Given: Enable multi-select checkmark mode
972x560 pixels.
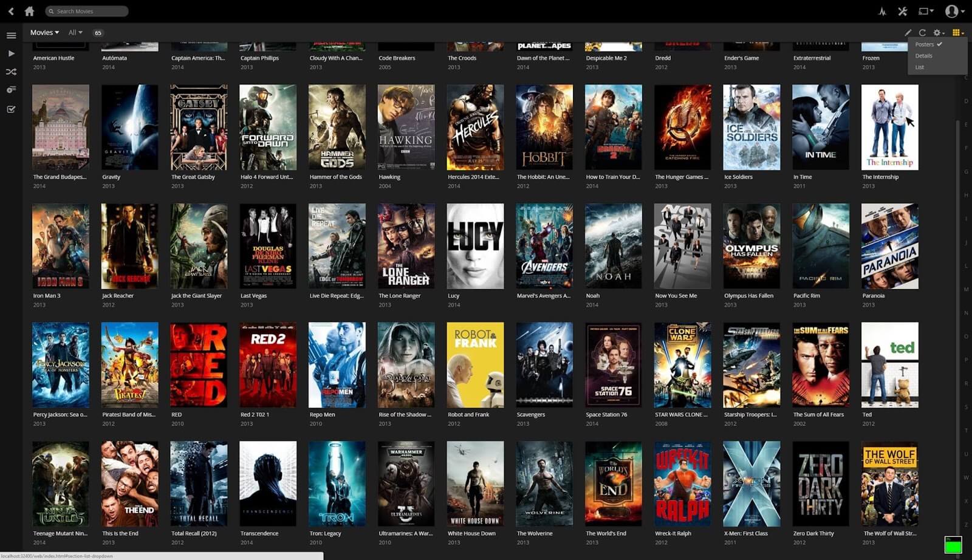Looking at the screenshot, I should (x=11, y=109).
